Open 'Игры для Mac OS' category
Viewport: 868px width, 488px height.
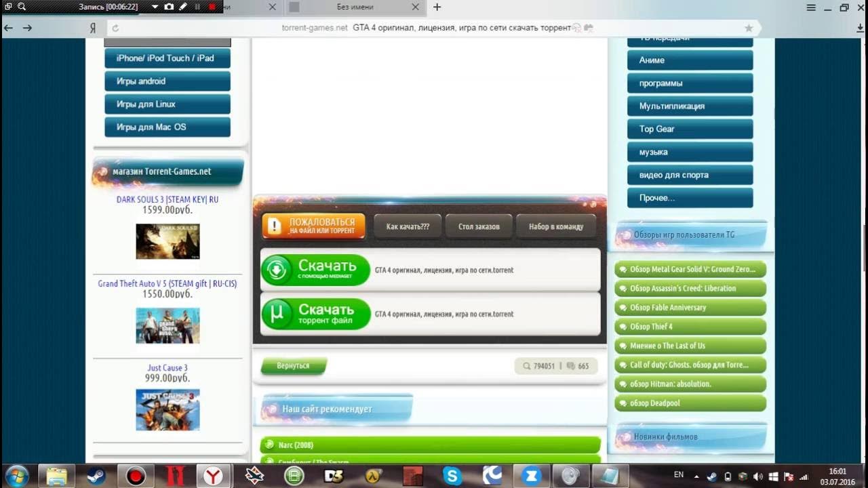point(167,127)
